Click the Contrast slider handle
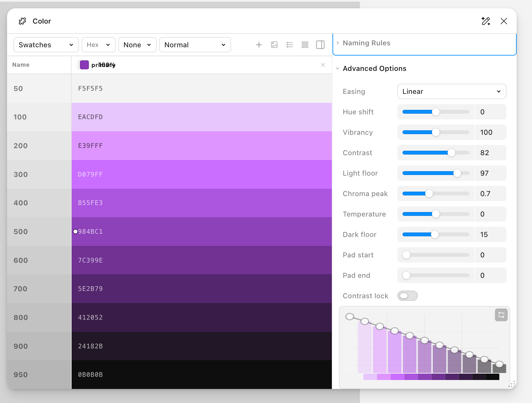 (x=451, y=153)
